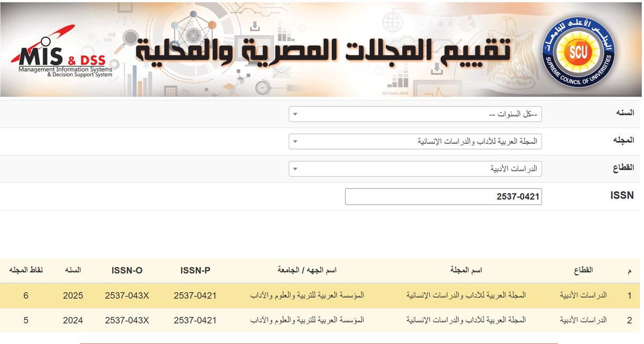Click the السنه field label

624,113
